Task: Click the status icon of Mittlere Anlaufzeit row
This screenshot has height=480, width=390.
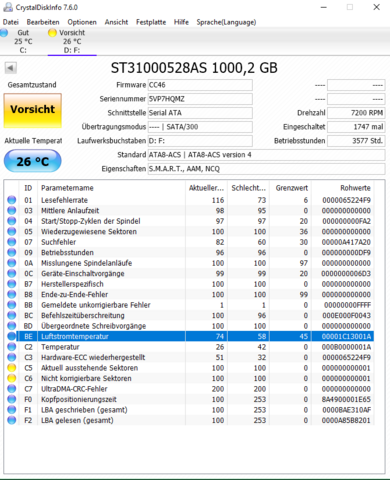Action: (x=12, y=211)
